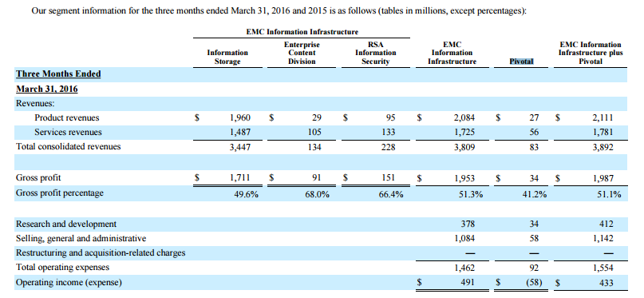Click the 83 Pivotal total revenues value
Viewport: 644px width, 298px height.
[534, 147]
